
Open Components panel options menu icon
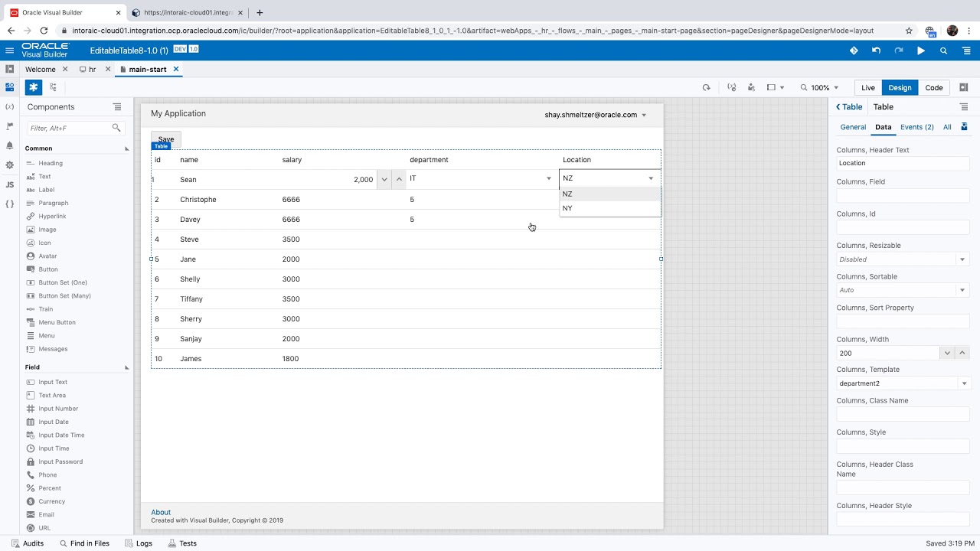(x=117, y=107)
